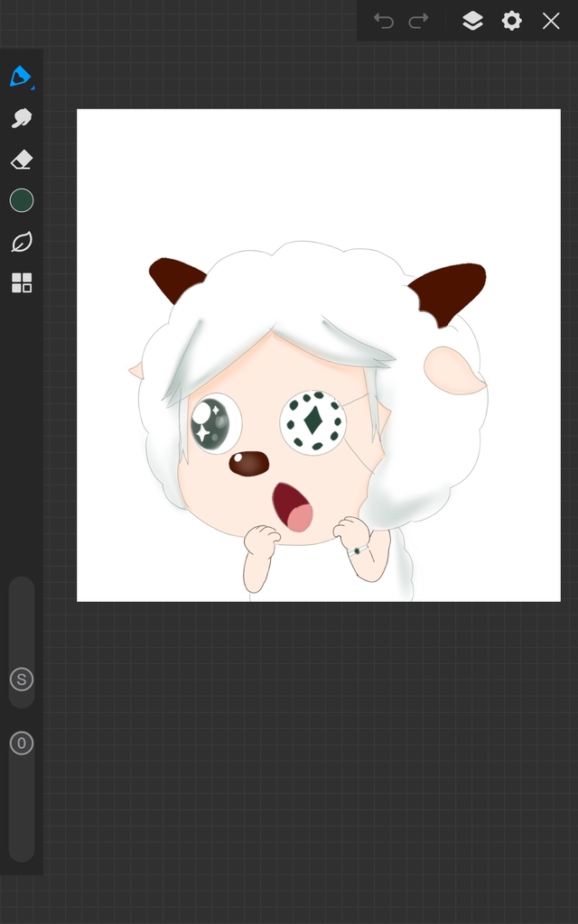Click the brush size S slider handle
This screenshot has width=578, height=924.
tap(22, 679)
